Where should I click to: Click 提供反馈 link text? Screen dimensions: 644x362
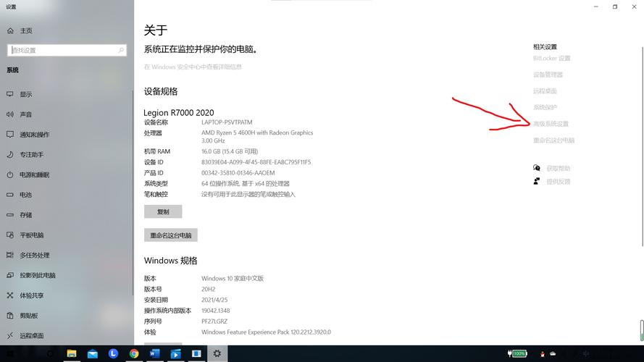(x=559, y=182)
